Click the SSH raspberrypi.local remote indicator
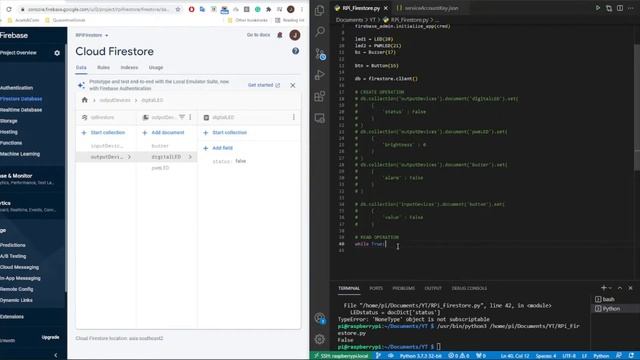This screenshot has height=360, width=640. tap(341, 356)
